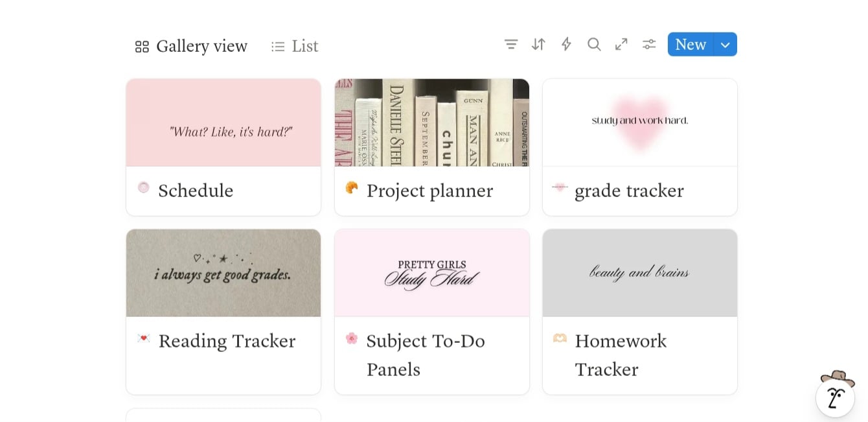
Task: Switch to the List view tab
Action: pos(295,47)
